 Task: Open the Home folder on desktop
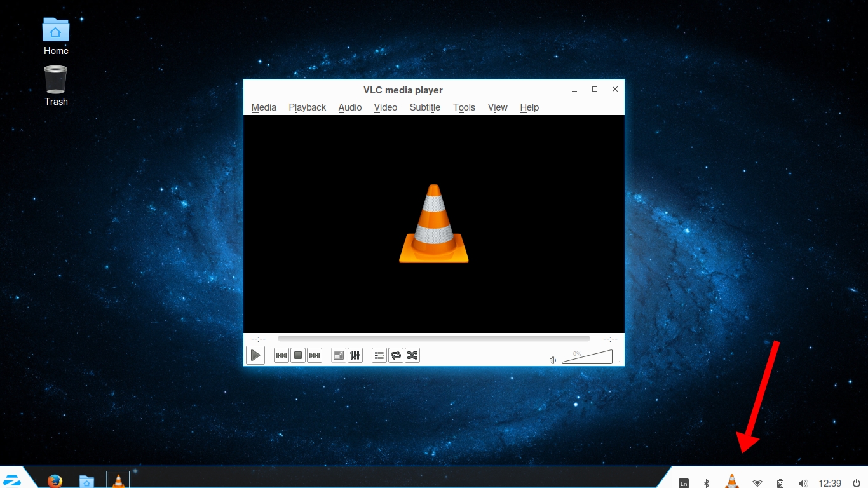click(56, 36)
